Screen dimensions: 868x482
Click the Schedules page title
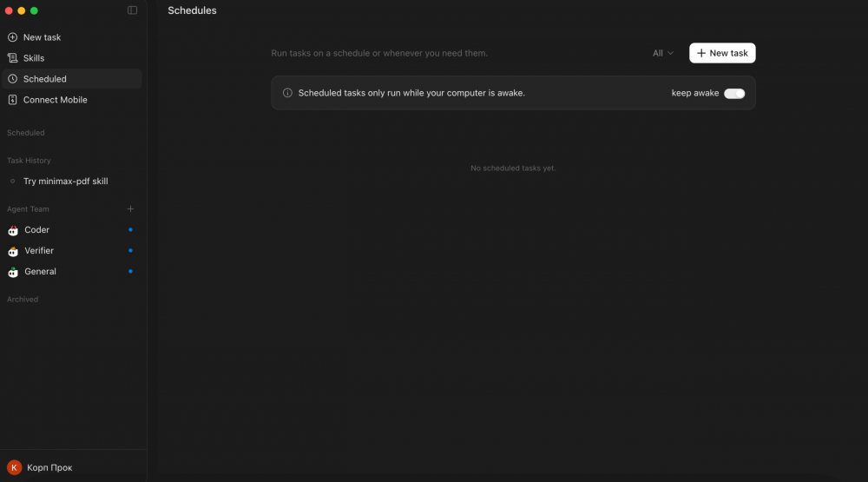pyautogui.click(x=192, y=10)
